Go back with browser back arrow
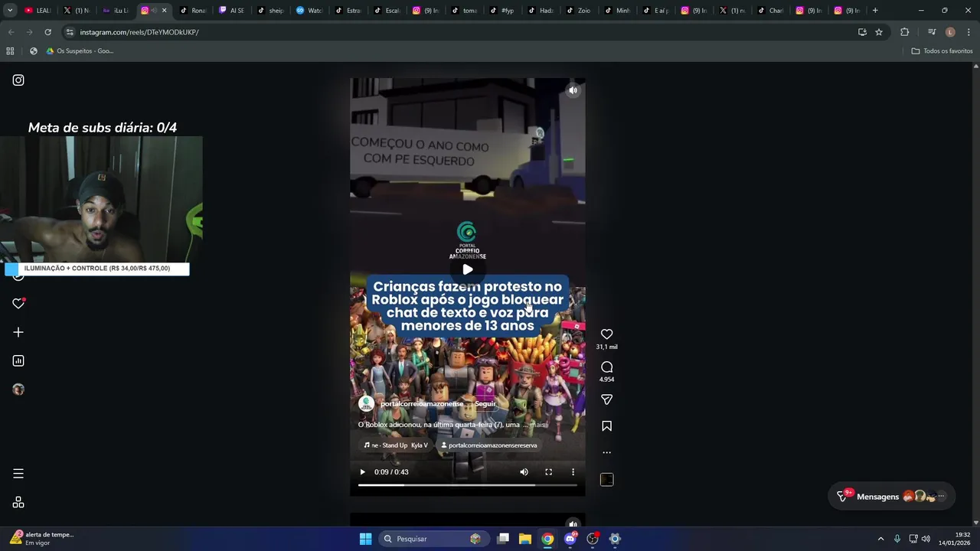Screen dimensions: 980x551 [x=11, y=32]
